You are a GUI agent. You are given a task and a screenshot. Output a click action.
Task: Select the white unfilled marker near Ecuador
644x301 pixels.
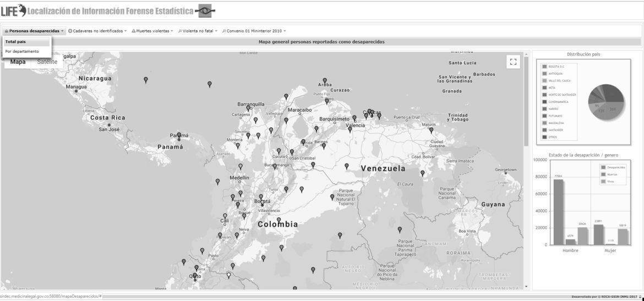point(229,275)
